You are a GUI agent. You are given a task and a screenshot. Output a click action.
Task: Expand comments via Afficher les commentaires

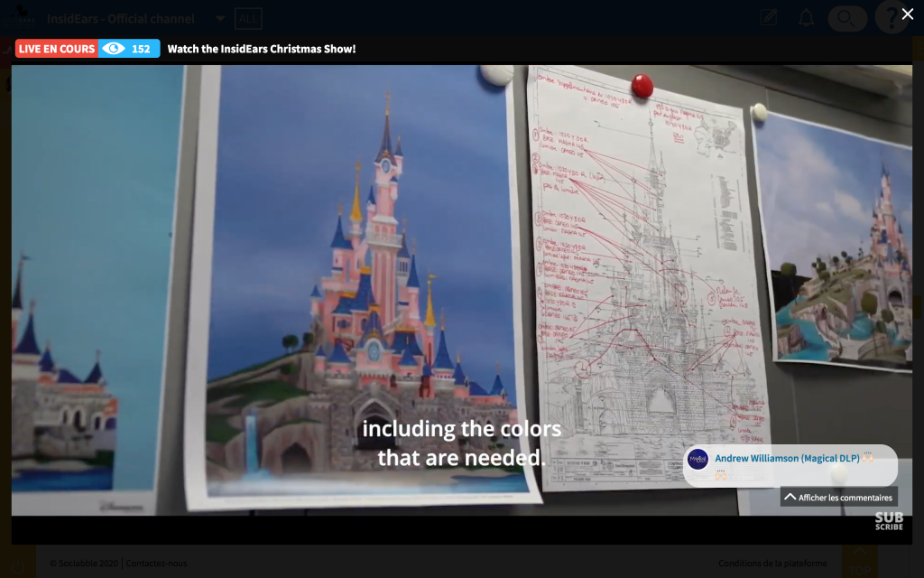pos(839,498)
